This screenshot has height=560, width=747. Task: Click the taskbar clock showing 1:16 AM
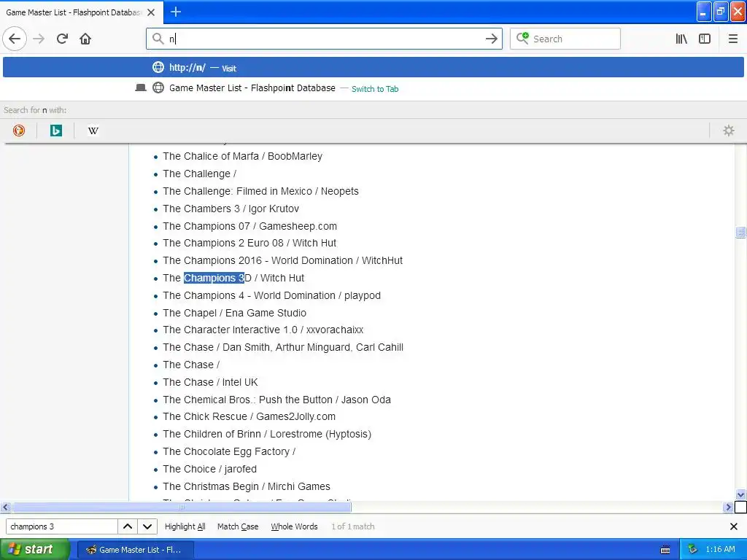point(720,549)
